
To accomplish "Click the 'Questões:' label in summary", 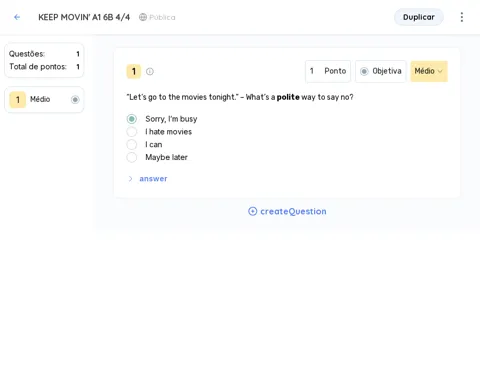I will pos(27,54).
